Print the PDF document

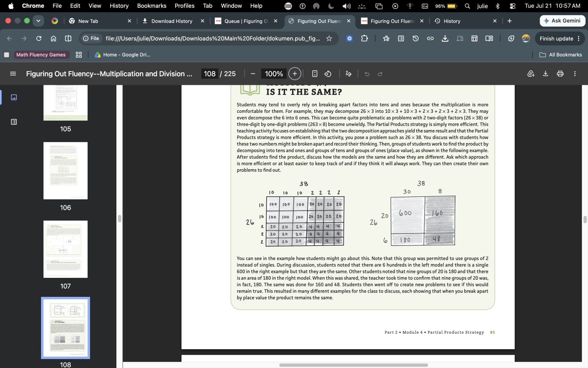pos(560,74)
